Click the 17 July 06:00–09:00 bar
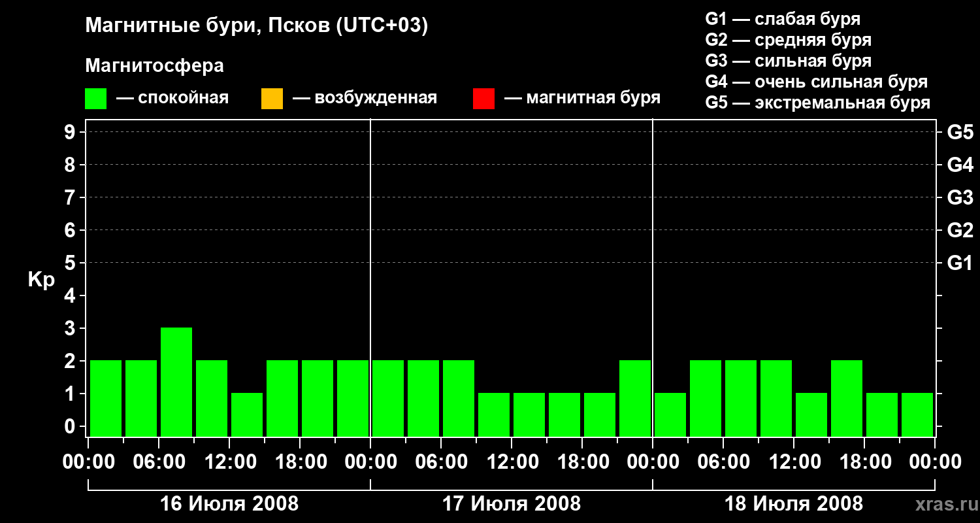 (459, 398)
